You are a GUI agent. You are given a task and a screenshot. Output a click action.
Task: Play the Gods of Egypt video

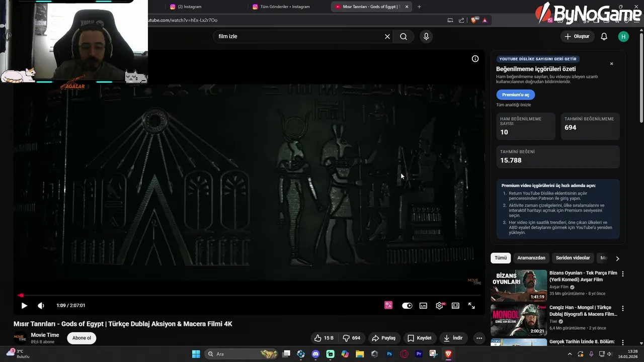24,306
